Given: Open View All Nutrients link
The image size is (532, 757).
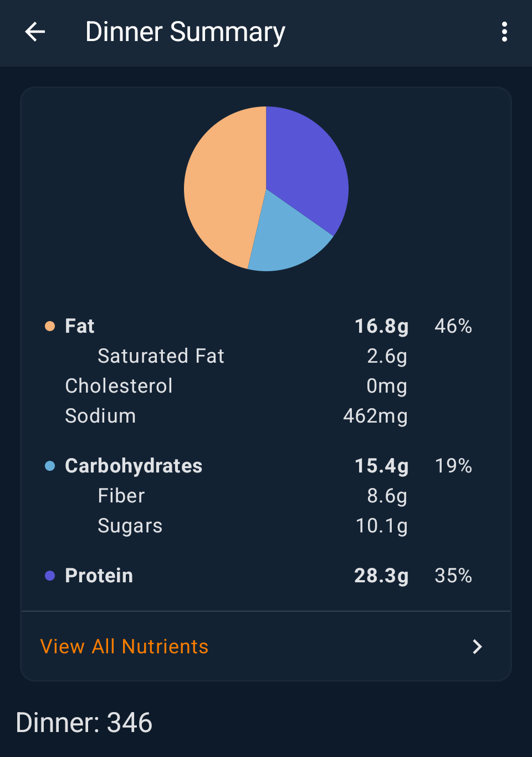Looking at the screenshot, I should [x=125, y=647].
